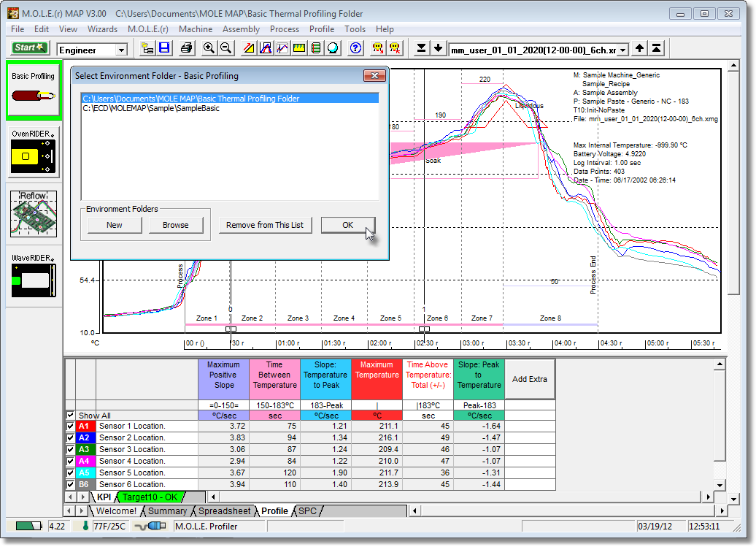Open the Assembly menu
Image resolution: width=756 pixels, height=547 pixels.
(x=241, y=29)
